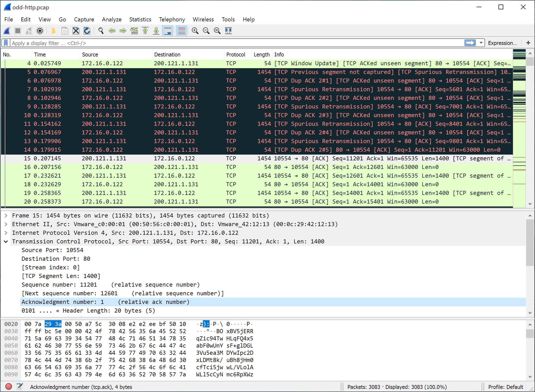Go to the last packet
535x392 pixels.
point(156,31)
